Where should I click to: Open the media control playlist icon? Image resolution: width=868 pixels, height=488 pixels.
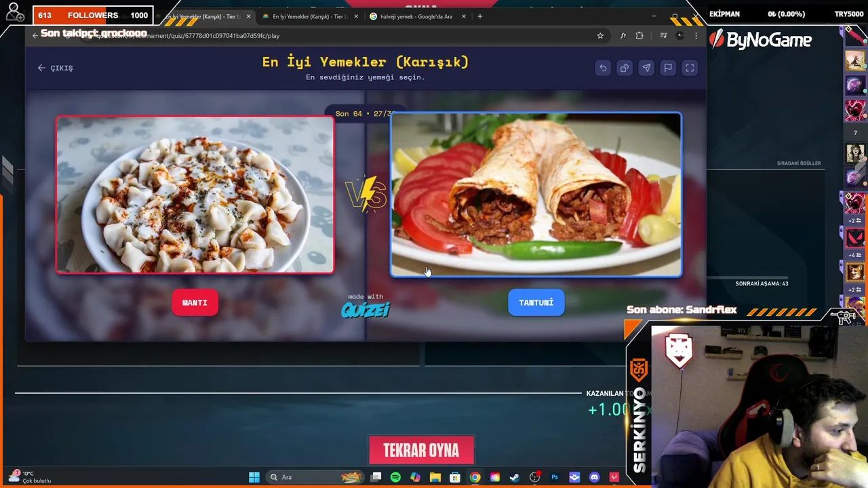(664, 36)
